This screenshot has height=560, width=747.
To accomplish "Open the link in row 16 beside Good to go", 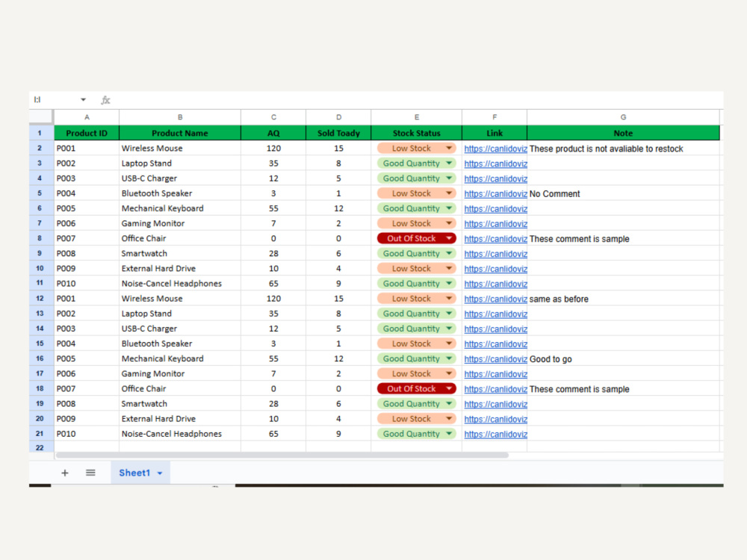I will (495, 359).
